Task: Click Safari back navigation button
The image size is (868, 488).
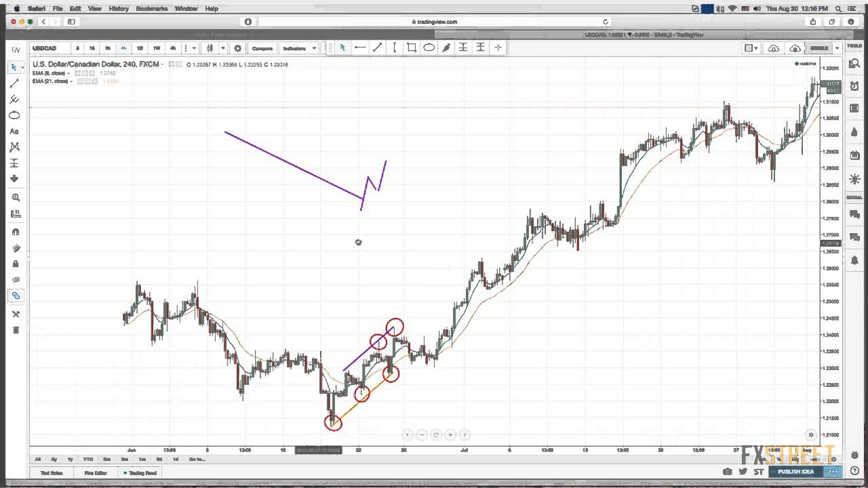Action: point(43,22)
